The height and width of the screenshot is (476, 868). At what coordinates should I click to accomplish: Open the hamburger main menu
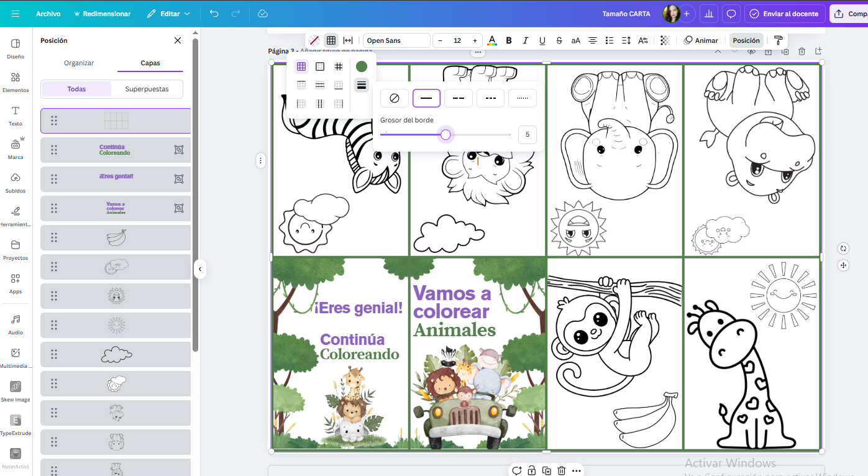(16, 14)
